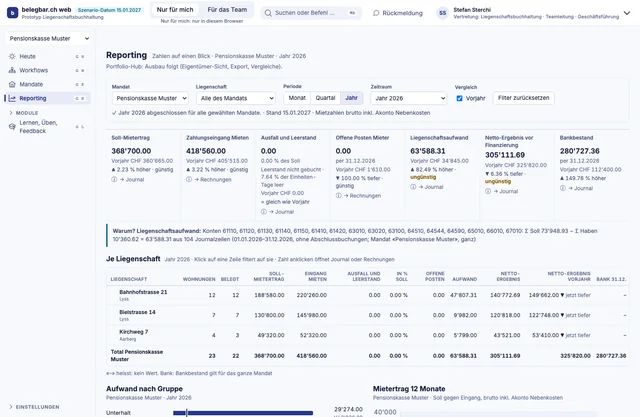Expand the MODULE section in sidebar
Viewport: 640px width, 417px height.
click(x=24, y=113)
